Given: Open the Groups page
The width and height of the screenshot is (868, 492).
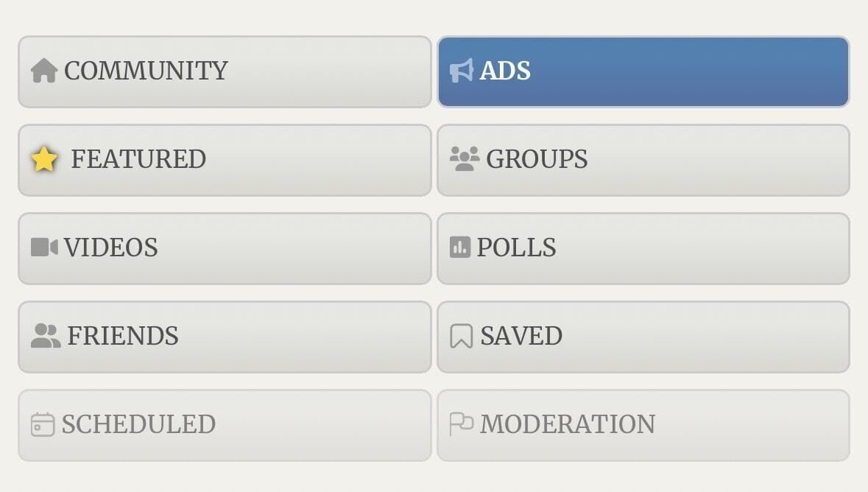Looking at the screenshot, I should pyautogui.click(x=643, y=160).
